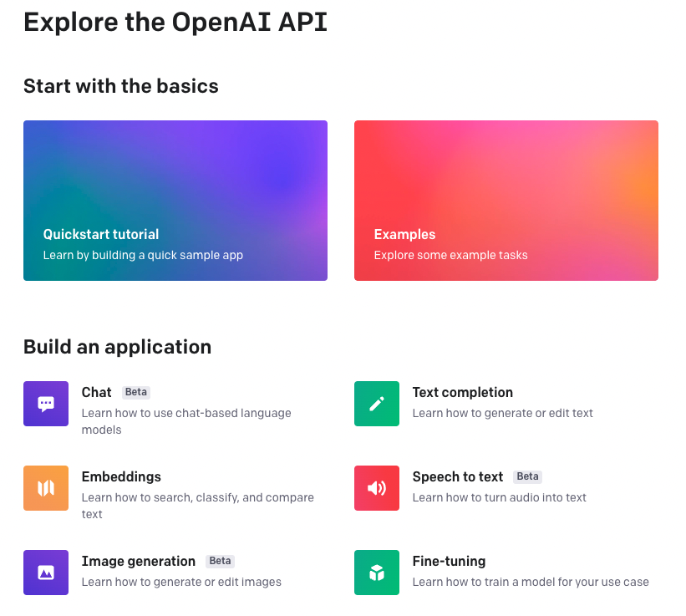This screenshot has width=686, height=616.
Task: Click the 'Start with the basics' heading
Action: [x=121, y=86]
